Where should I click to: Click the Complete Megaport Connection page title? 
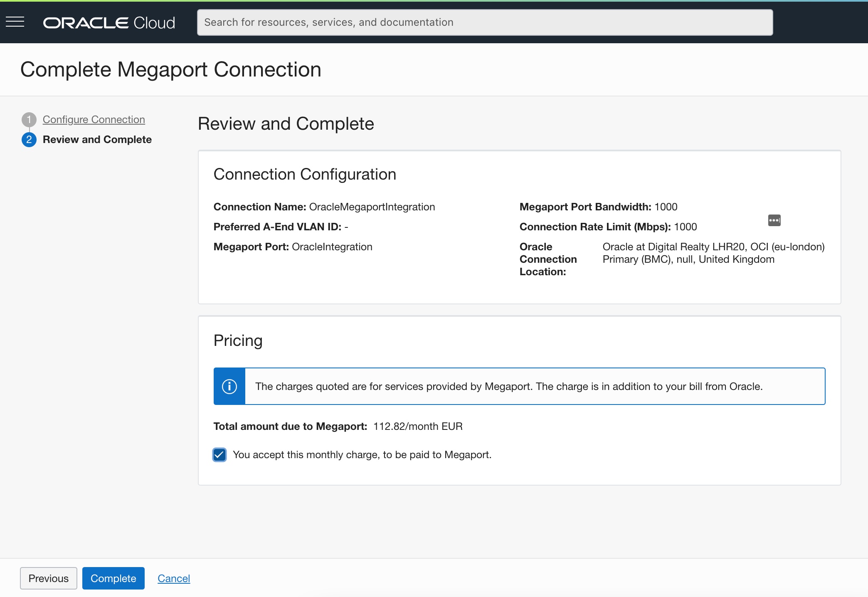171,69
